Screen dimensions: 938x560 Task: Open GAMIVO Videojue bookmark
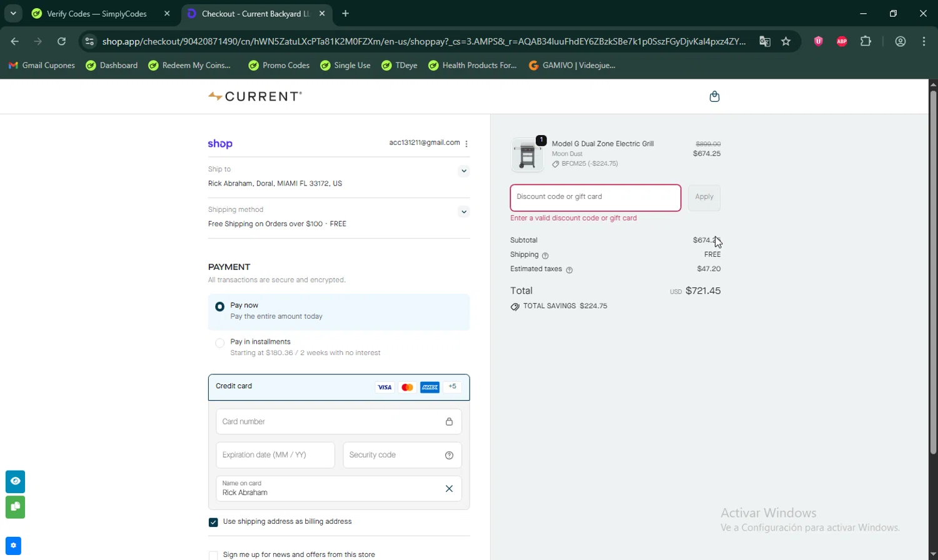point(572,65)
